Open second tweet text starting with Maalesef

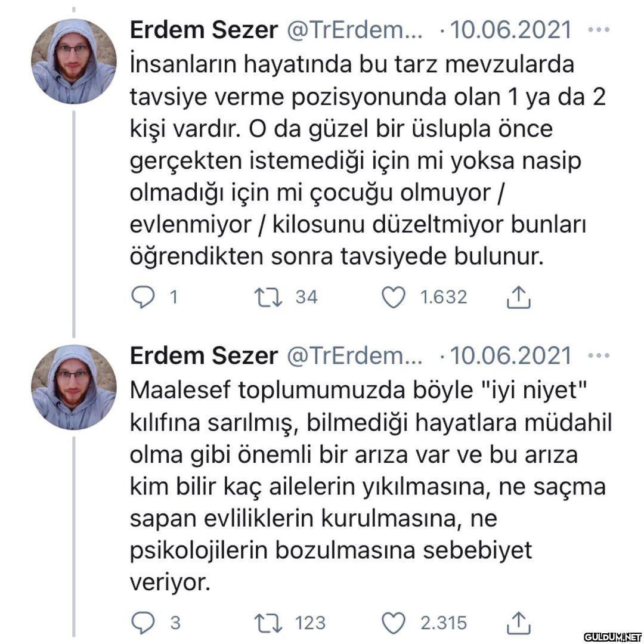[358, 486]
